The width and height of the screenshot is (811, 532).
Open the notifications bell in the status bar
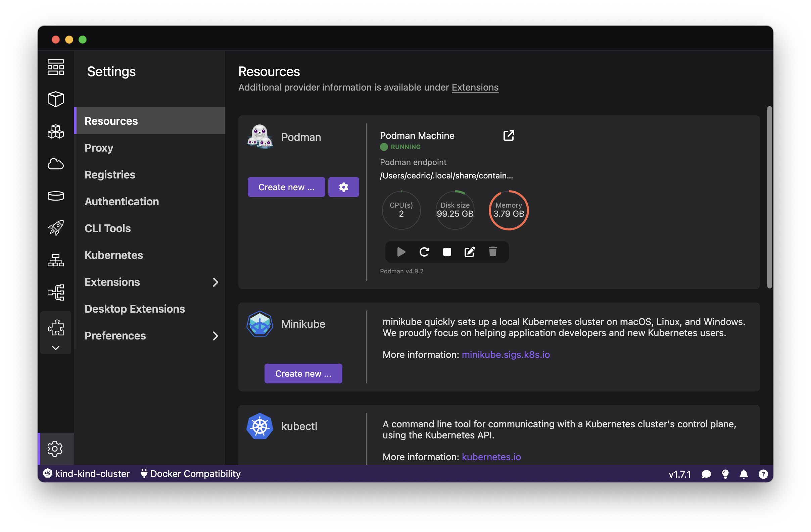[x=744, y=474]
